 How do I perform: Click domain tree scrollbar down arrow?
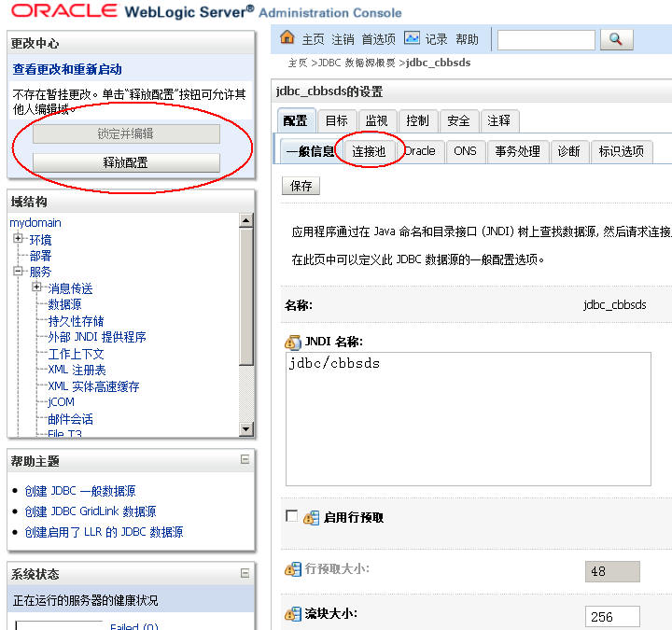[x=246, y=428]
